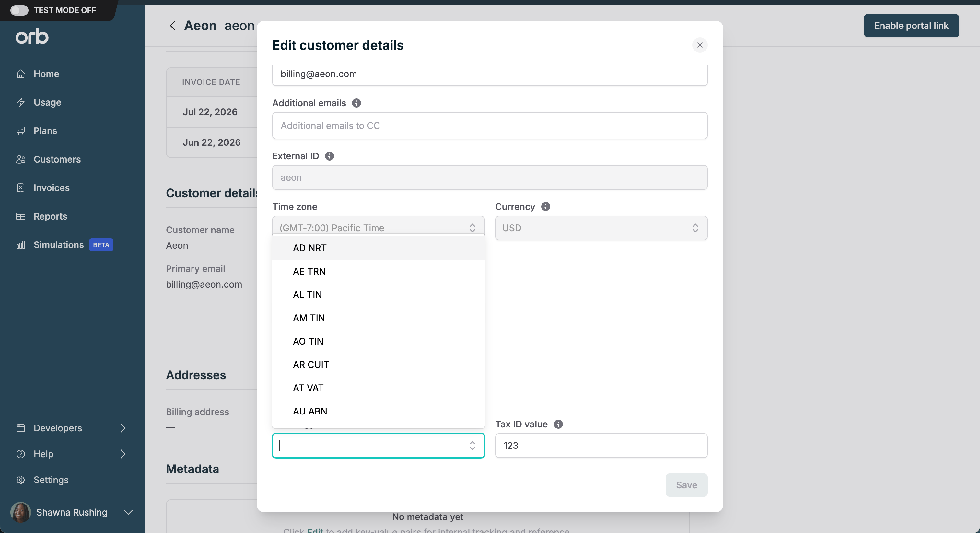The width and height of the screenshot is (980, 533).
Task: Go to the Usage page
Action: (47, 102)
